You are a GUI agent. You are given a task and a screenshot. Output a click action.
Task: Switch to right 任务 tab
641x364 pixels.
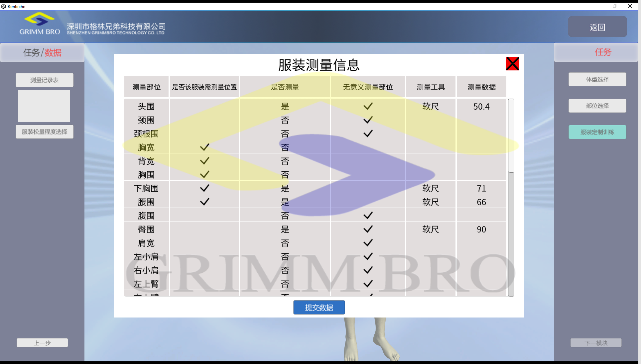603,52
